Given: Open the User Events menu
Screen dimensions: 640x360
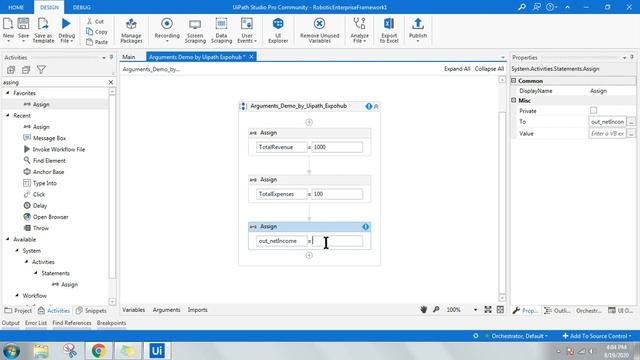Looking at the screenshot, I should pyautogui.click(x=247, y=30).
